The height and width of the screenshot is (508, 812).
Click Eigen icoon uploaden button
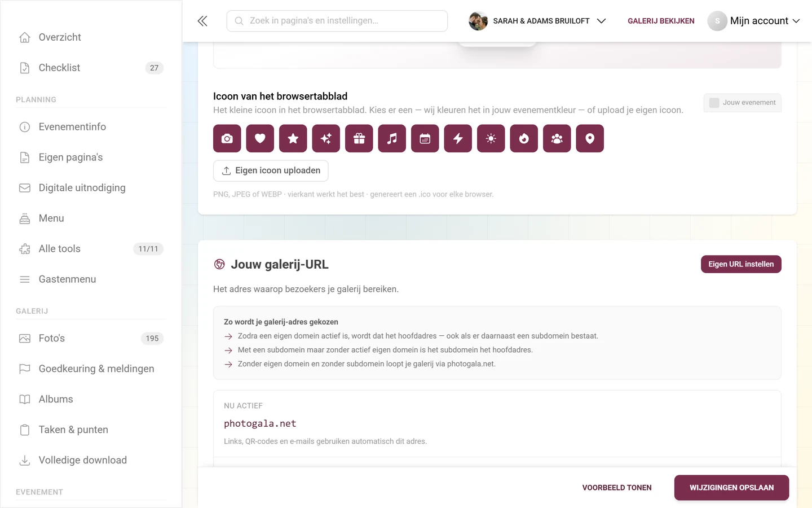[x=271, y=170]
